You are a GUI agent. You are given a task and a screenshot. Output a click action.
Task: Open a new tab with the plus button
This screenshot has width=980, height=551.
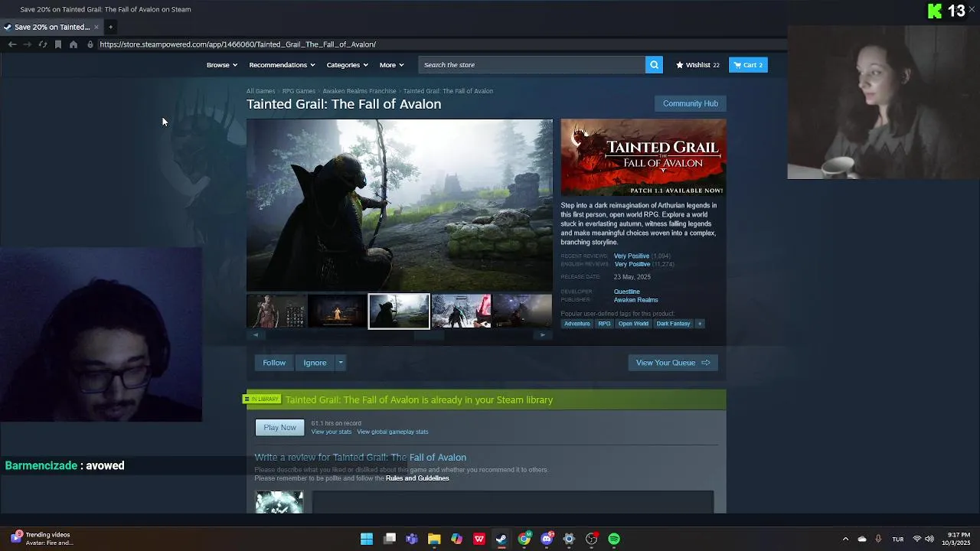click(110, 27)
